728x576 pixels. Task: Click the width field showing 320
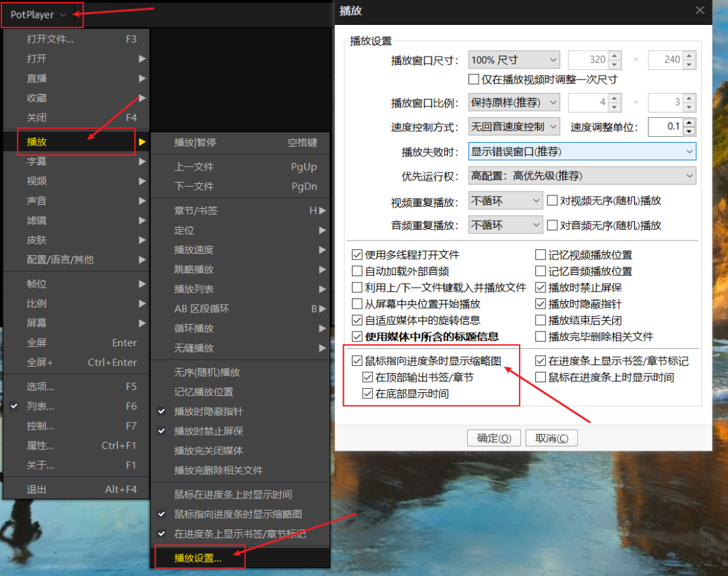pyautogui.click(x=588, y=60)
